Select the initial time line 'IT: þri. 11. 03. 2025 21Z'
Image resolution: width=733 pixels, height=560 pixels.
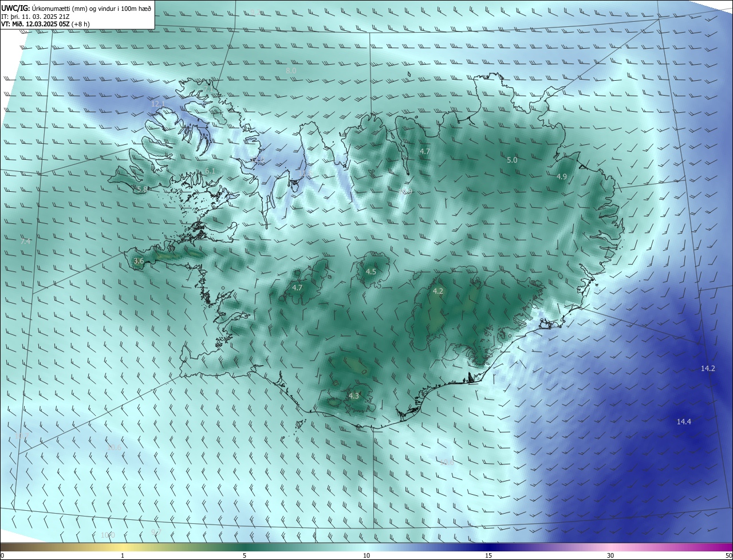click(x=36, y=17)
